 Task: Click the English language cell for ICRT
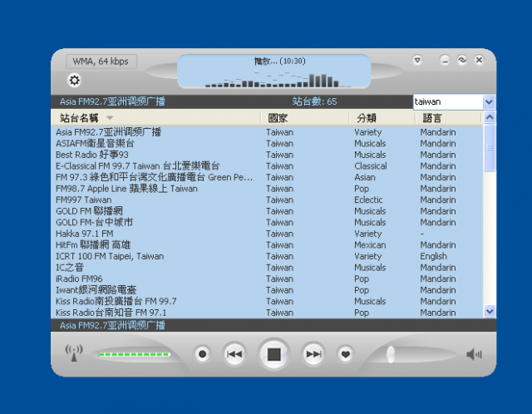click(434, 256)
